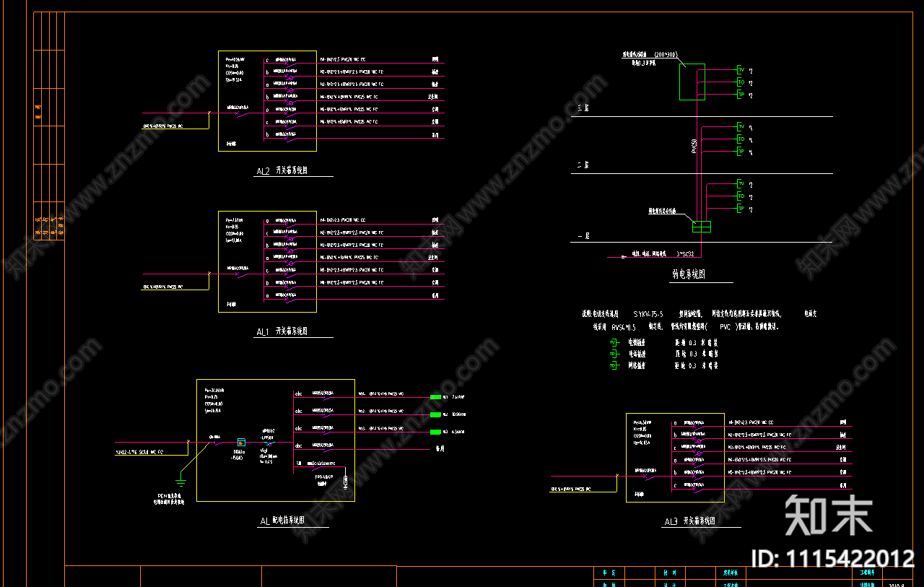This screenshot has width=924, height=587.
Task: Select the third-floor TP outlet symbol
Action: [x=740, y=95]
